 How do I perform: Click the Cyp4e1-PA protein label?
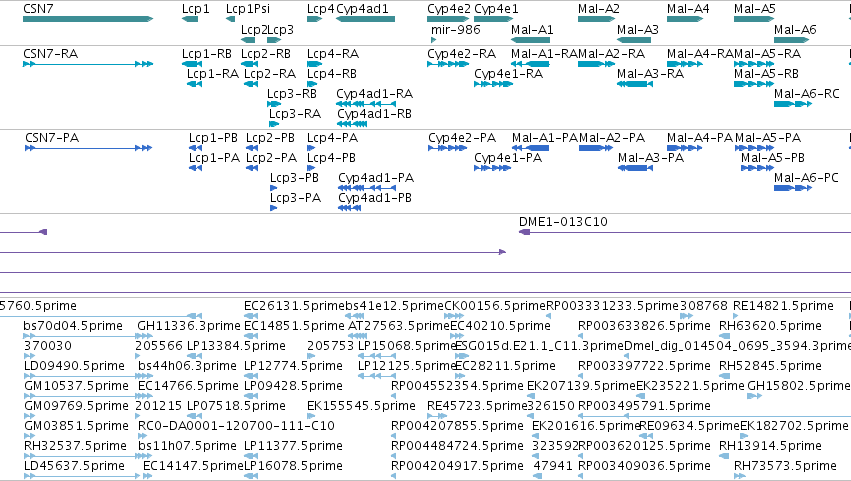[508, 159]
